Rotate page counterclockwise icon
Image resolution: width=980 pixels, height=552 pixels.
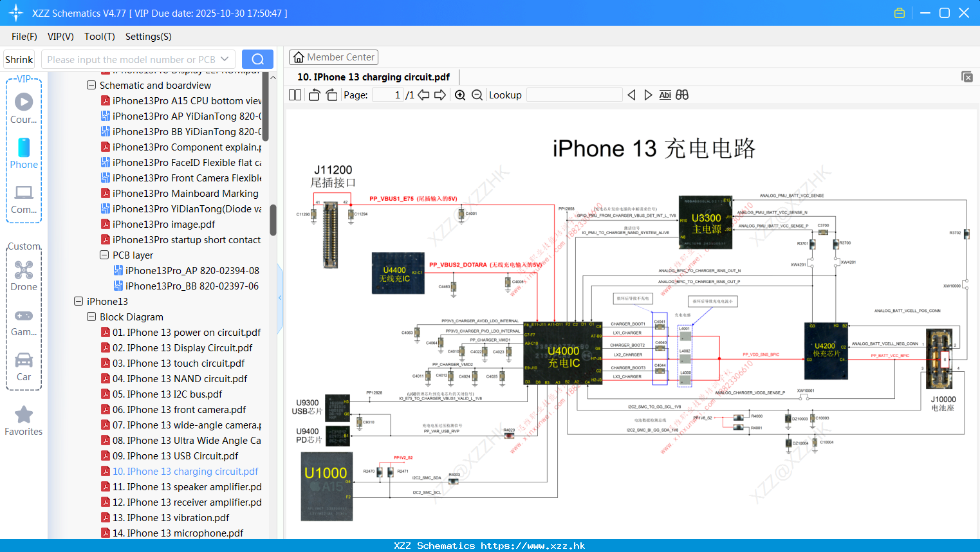[314, 95]
